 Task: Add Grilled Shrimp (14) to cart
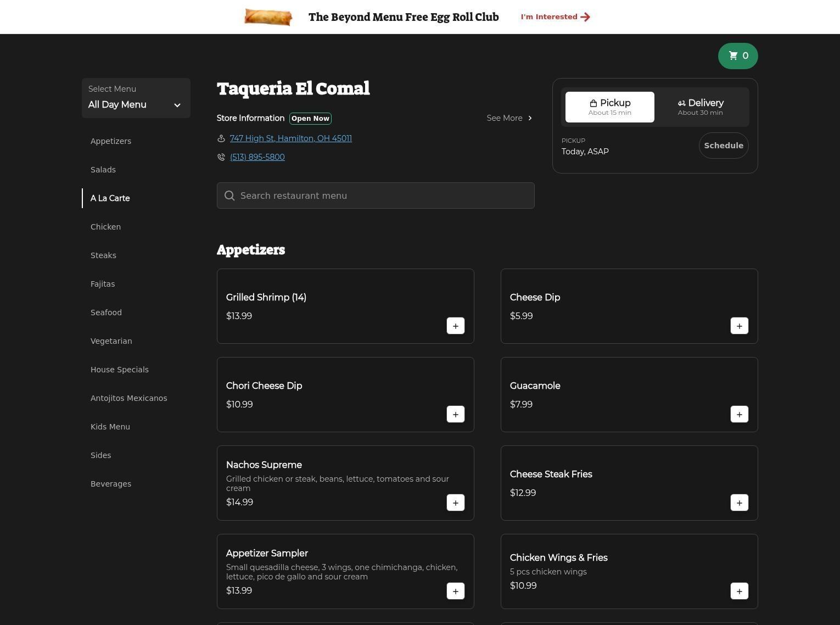coord(455,326)
